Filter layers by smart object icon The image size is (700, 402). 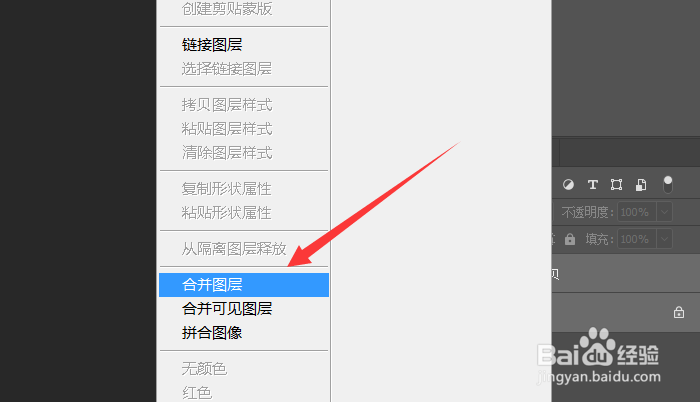click(641, 184)
